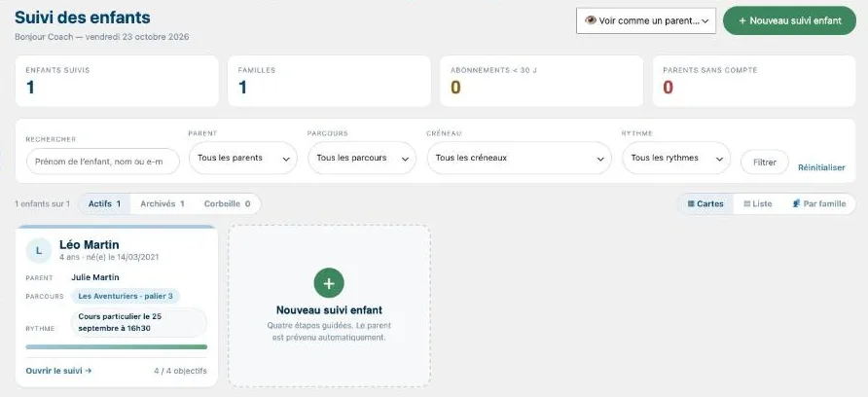Click the Filtrer button
This screenshot has height=397, width=868.
click(x=765, y=162)
